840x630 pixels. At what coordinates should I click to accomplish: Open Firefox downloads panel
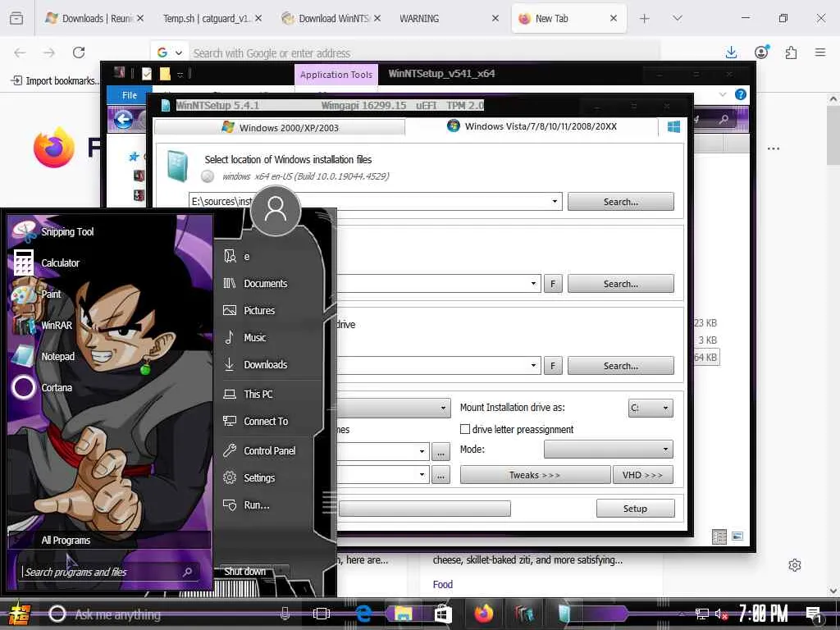pyautogui.click(x=731, y=52)
